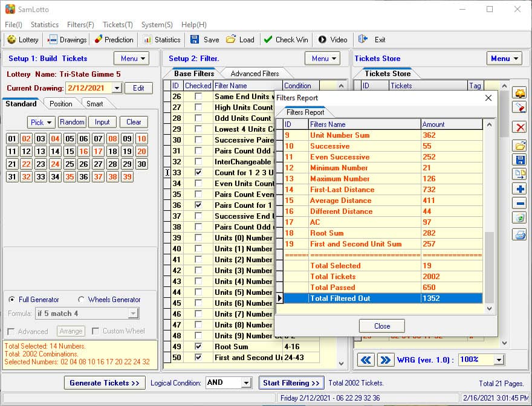Open the Setup 2 Filter Menu dropdown
Viewport: 532px width, 406px height.
point(322,59)
